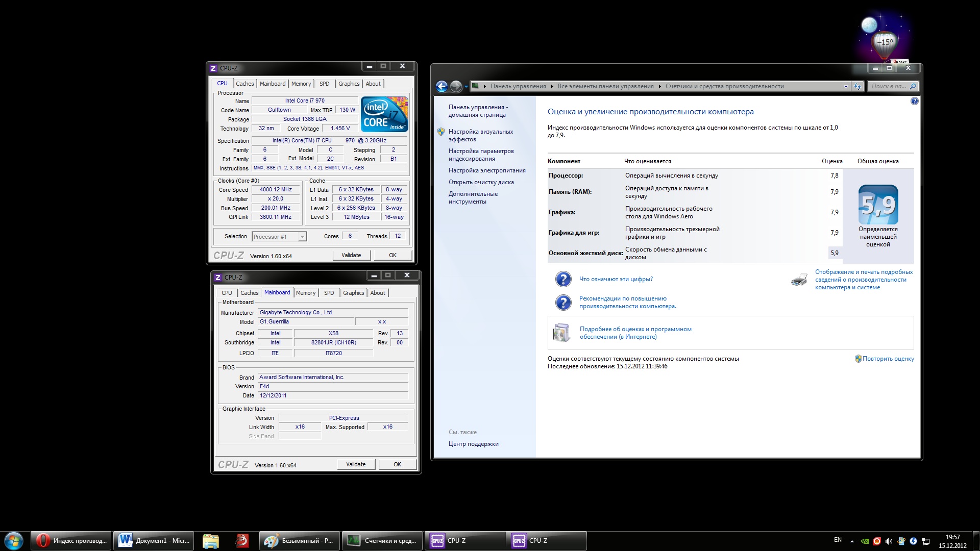Open Панель управления домашняя страница link
This screenshot has width=980, height=551.
click(x=478, y=111)
